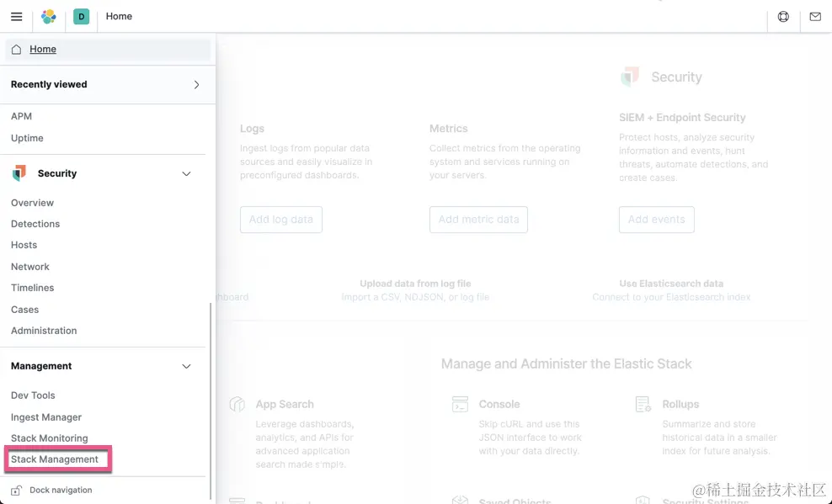The height and width of the screenshot is (504, 832).
Task: Click the Security section heading text
Action: [57, 173]
